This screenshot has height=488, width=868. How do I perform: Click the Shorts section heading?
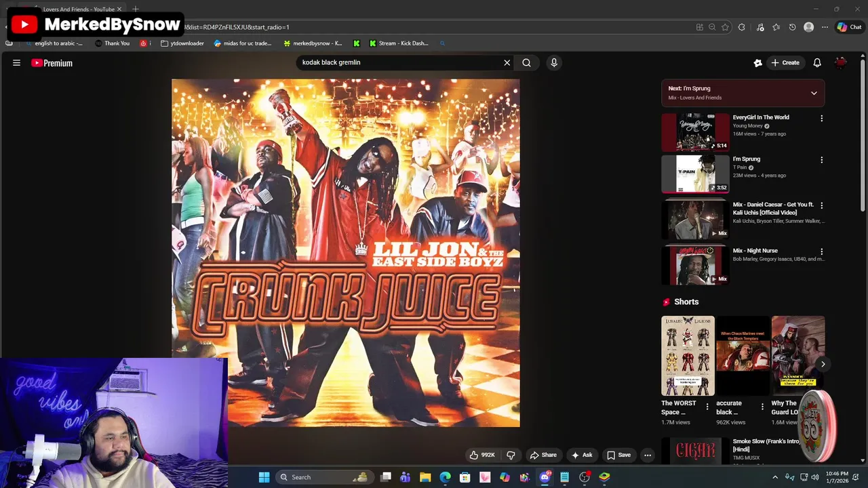coord(686,302)
